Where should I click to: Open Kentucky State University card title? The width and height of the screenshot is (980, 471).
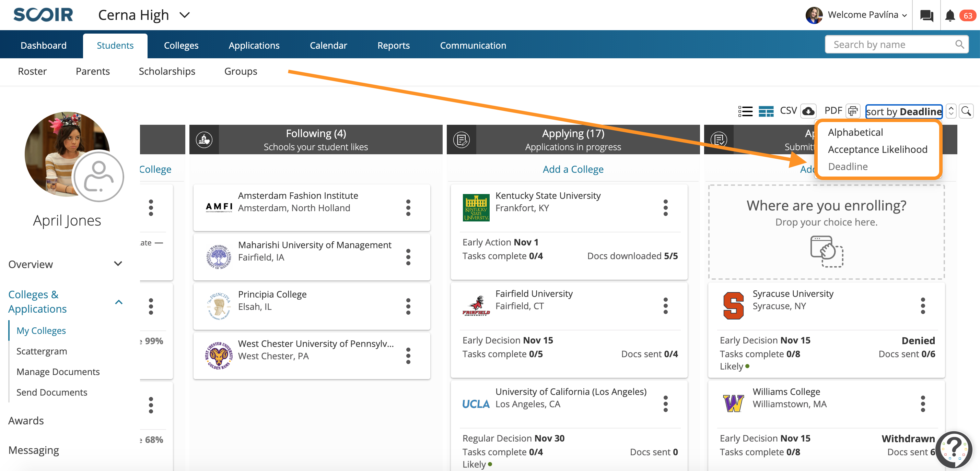point(548,195)
